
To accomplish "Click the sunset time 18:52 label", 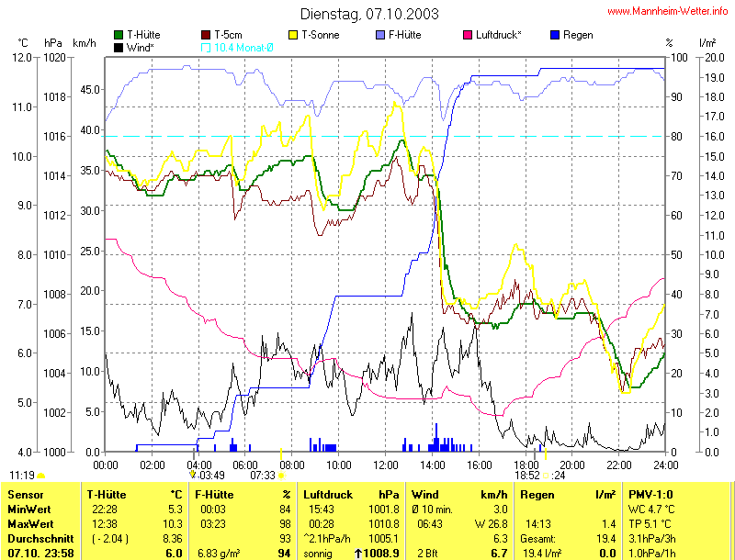I will pos(527,476).
